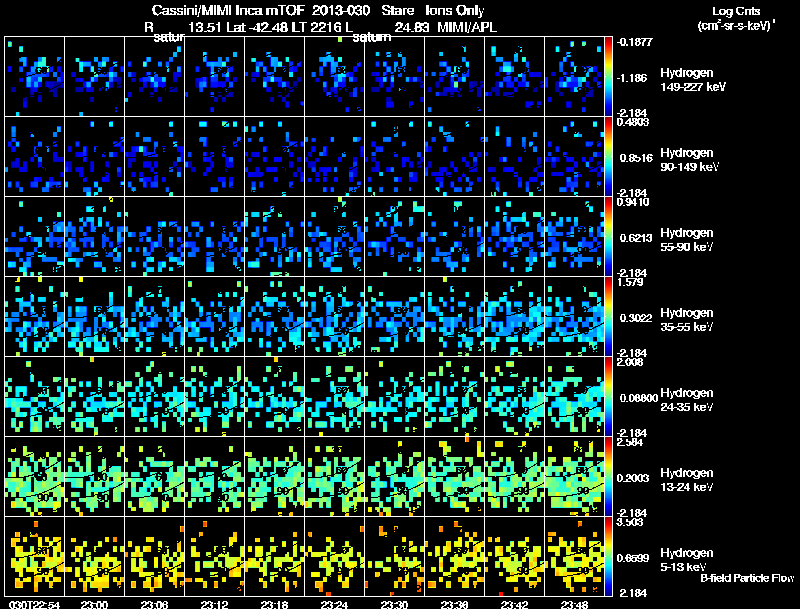Click the 0.6599 colorbar value
The height and width of the screenshot is (609, 800).
633,558
